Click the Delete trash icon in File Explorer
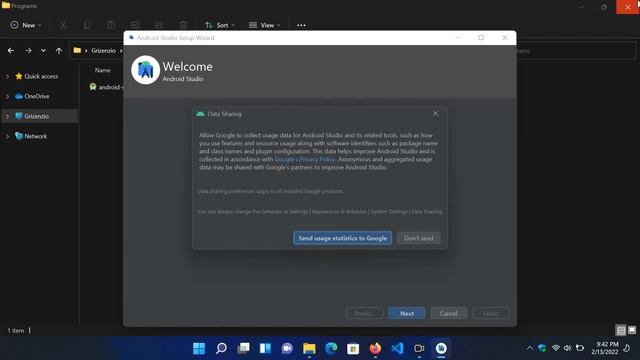Screen dimensions: 640x360 point(183,25)
